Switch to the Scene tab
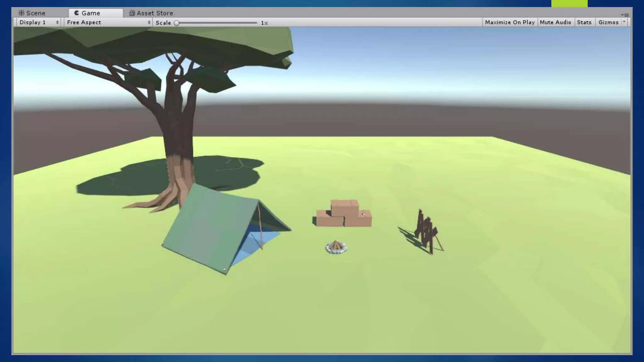Screen dimensions: 644x362 [36, 13]
